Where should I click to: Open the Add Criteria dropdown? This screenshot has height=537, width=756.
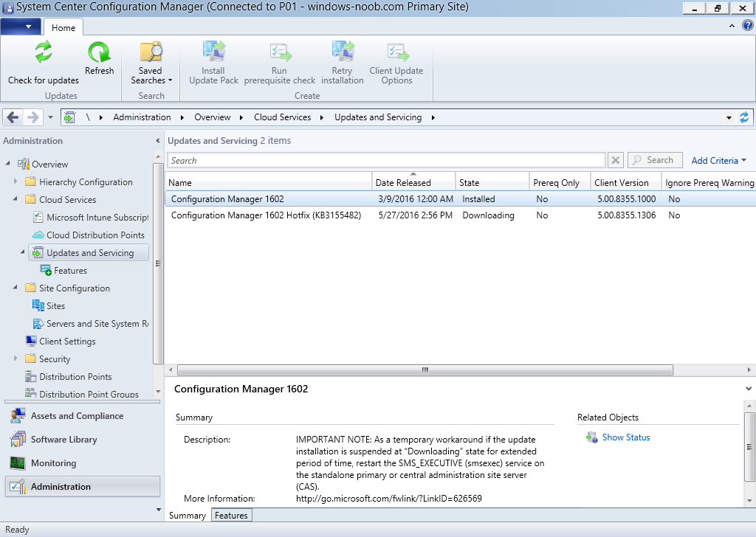coord(718,160)
